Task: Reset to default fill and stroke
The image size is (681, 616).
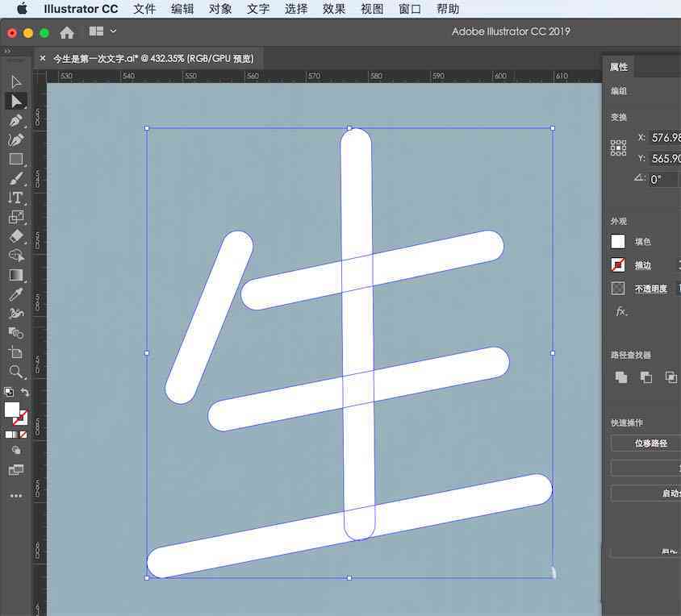Action: [9, 392]
